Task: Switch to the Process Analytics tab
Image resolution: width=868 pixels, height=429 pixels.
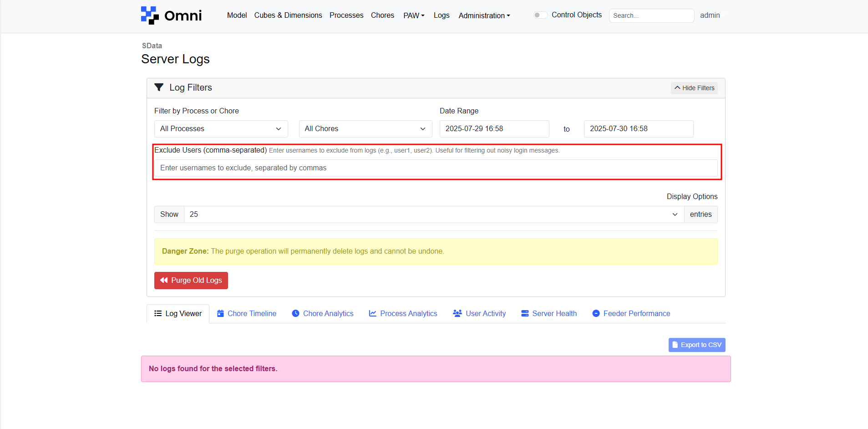Action: tap(403, 313)
